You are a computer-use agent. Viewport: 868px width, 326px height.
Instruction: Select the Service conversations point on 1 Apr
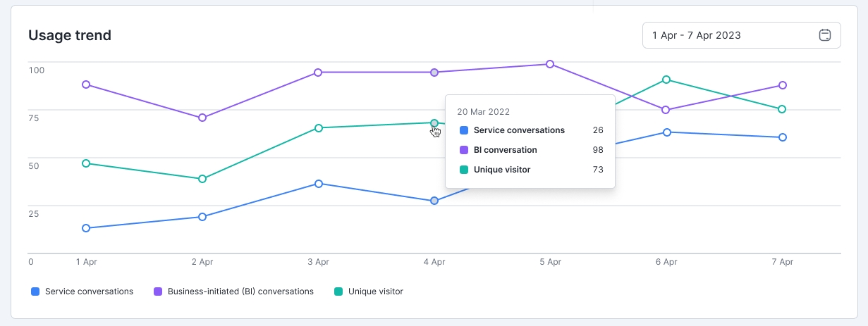click(x=86, y=228)
